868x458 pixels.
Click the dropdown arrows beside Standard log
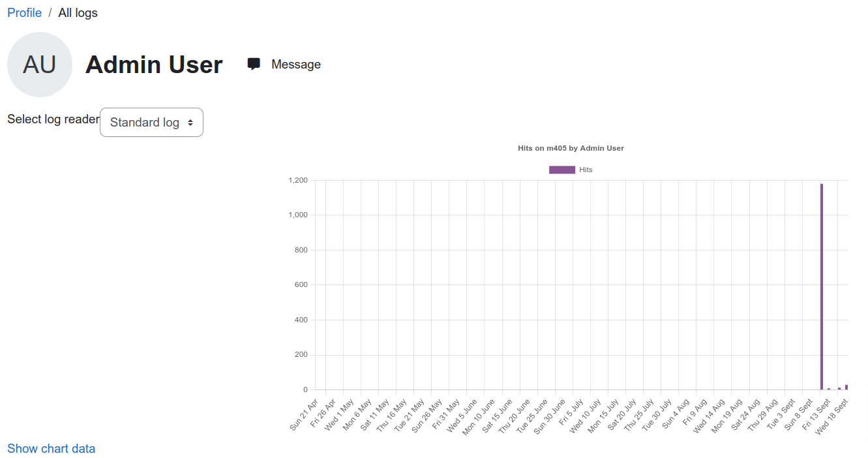pyautogui.click(x=190, y=123)
